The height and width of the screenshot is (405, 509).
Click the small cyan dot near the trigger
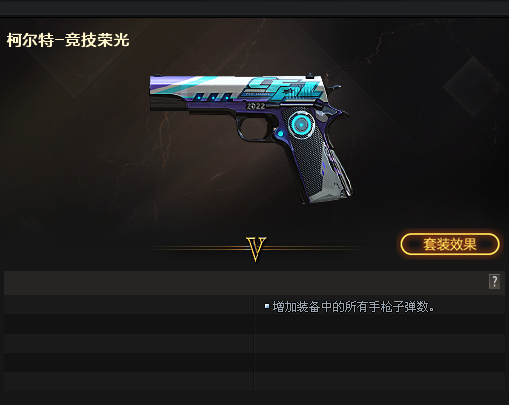pos(280,134)
